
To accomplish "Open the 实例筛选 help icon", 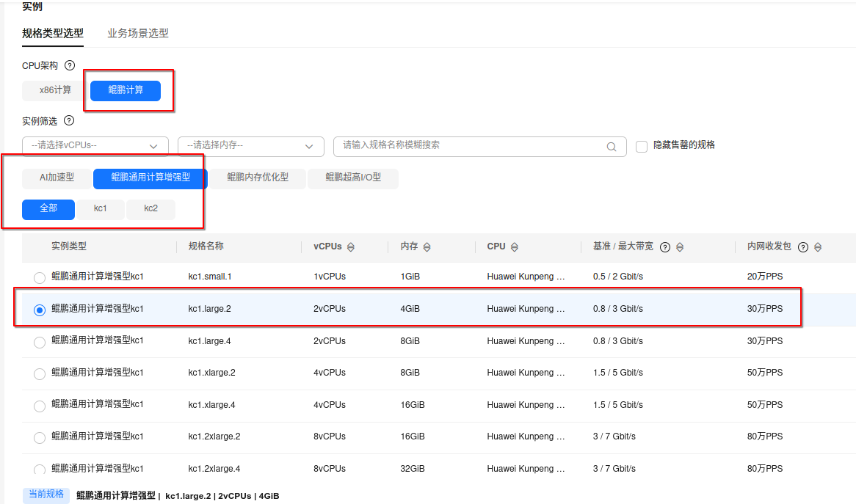I will click(69, 120).
